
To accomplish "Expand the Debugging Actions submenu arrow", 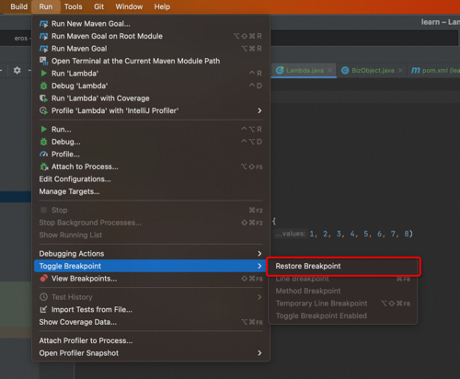I will (x=260, y=254).
